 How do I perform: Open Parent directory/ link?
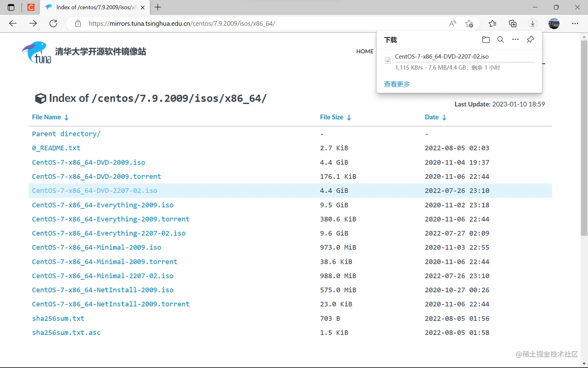(66, 134)
